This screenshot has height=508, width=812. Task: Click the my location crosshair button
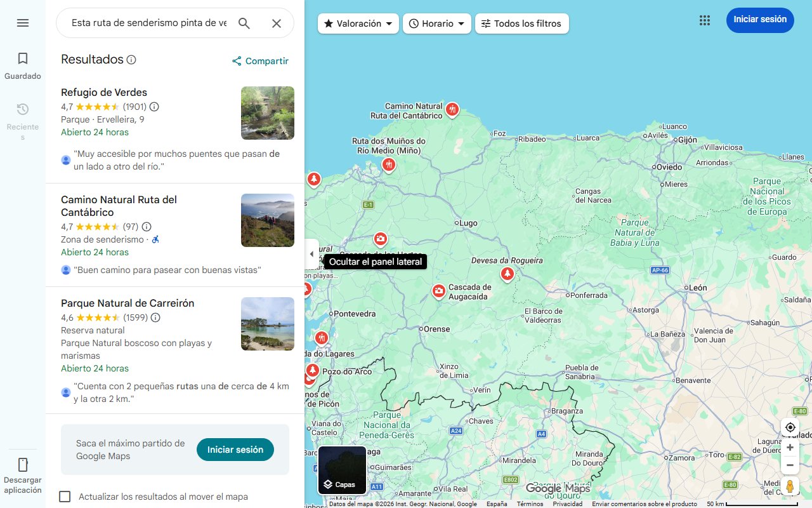coord(790,427)
